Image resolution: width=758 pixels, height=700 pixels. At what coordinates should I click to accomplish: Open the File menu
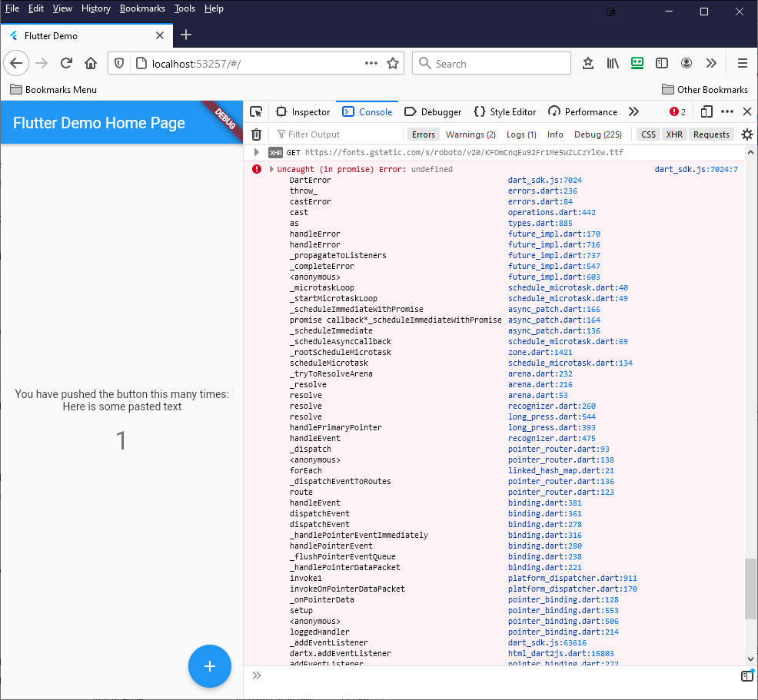pos(12,8)
